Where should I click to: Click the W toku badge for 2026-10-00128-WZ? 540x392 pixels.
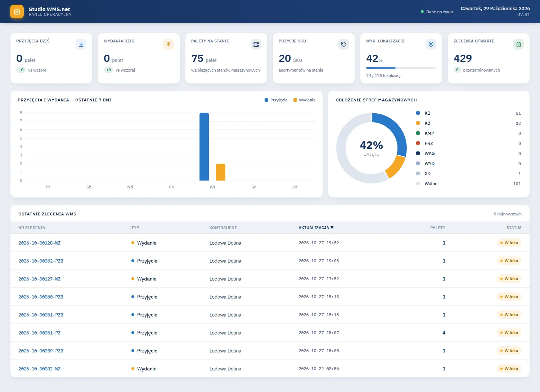pyautogui.click(x=509, y=243)
